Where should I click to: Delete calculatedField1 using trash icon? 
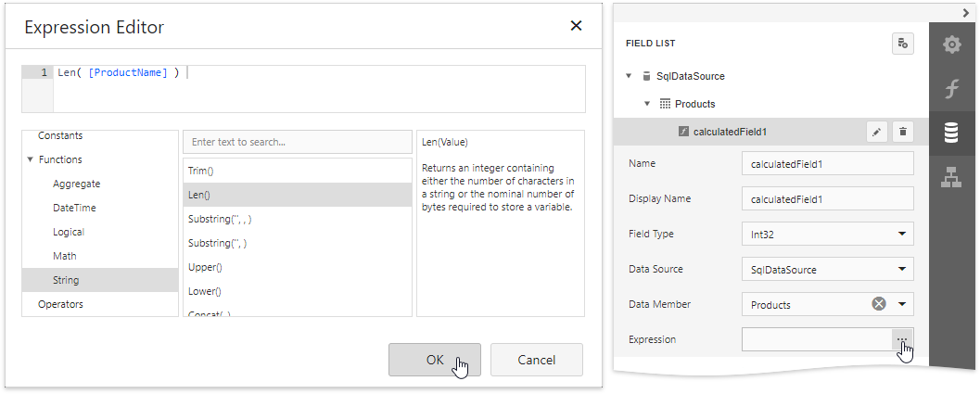click(904, 133)
